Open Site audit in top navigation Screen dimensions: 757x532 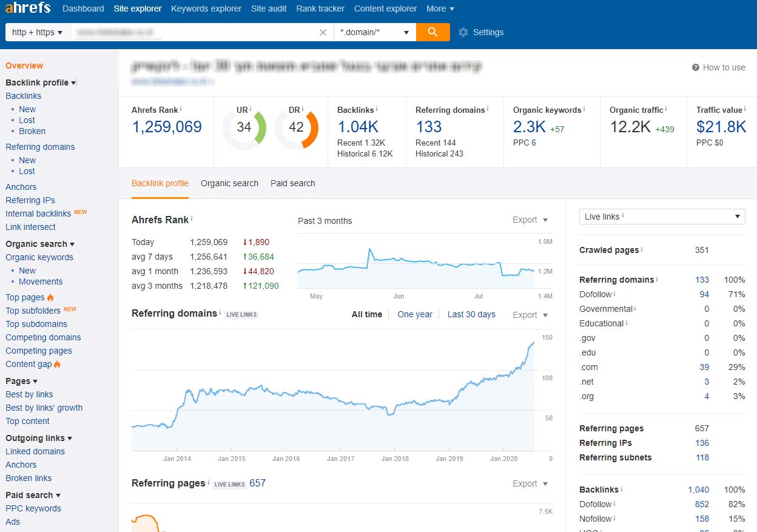click(269, 8)
